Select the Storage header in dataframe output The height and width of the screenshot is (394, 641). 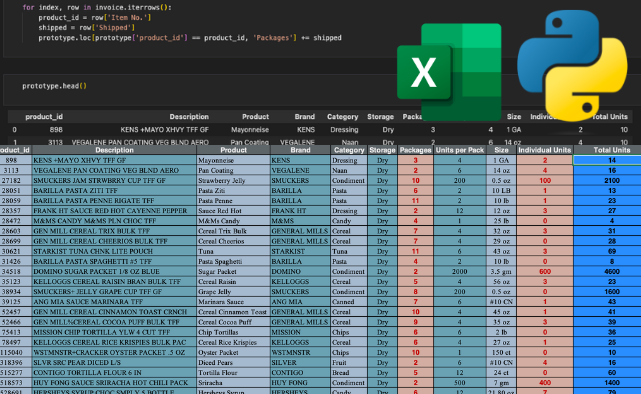tap(380, 116)
